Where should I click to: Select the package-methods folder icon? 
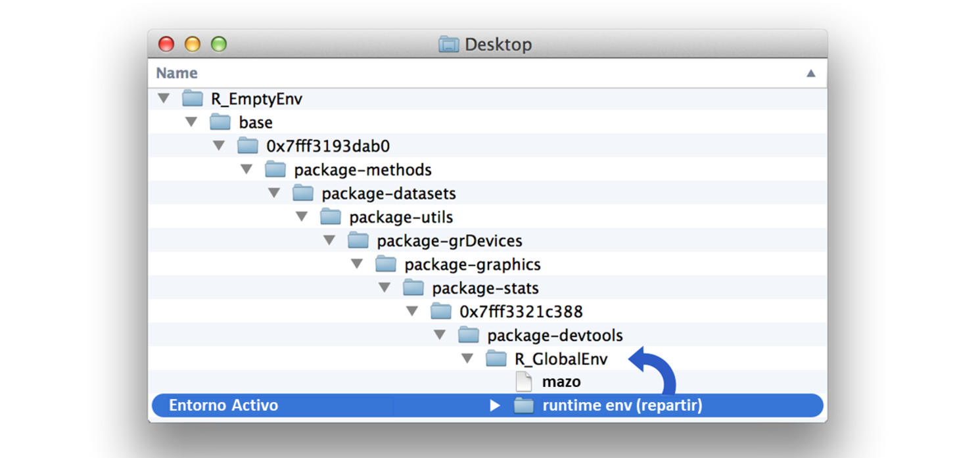pyautogui.click(x=275, y=170)
